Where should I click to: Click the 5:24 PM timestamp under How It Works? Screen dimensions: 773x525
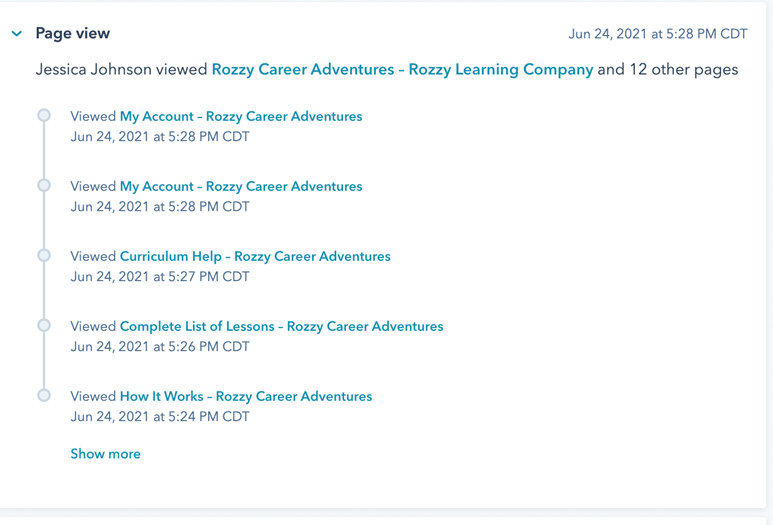(x=160, y=417)
